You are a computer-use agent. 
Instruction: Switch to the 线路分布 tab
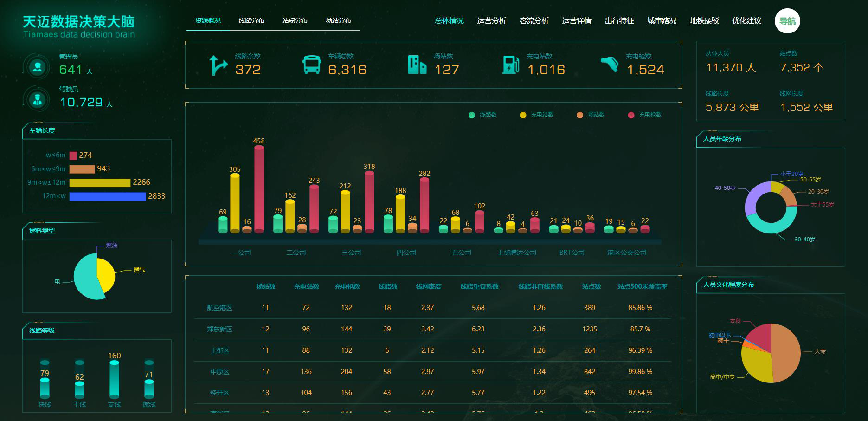[x=251, y=20]
